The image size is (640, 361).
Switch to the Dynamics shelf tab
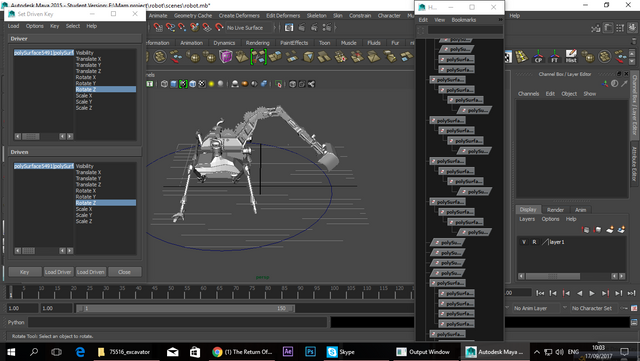tap(224, 43)
